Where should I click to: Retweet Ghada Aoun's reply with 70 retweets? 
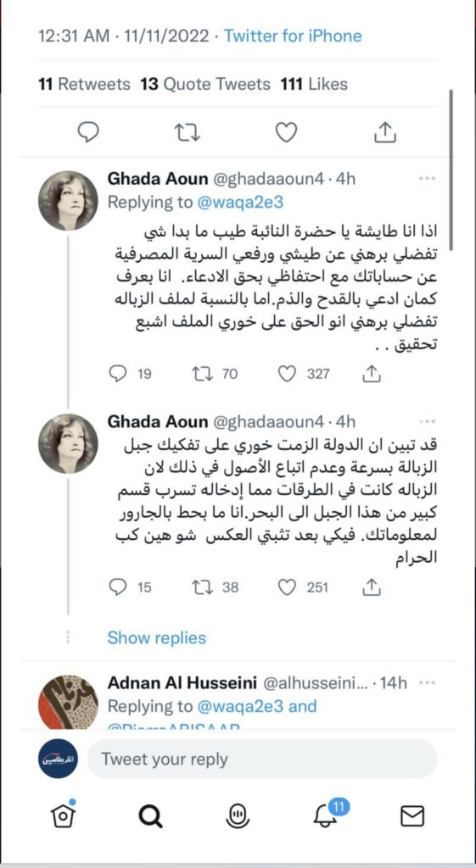(x=201, y=375)
